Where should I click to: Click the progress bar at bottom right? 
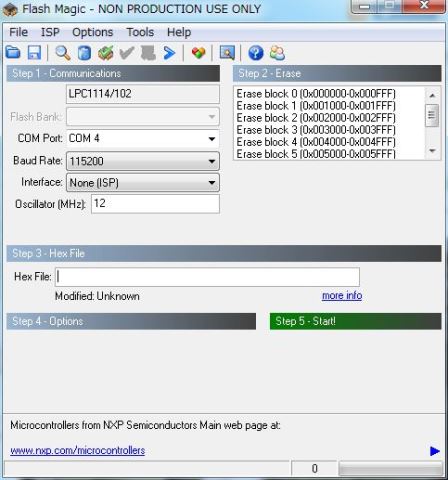click(390, 469)
